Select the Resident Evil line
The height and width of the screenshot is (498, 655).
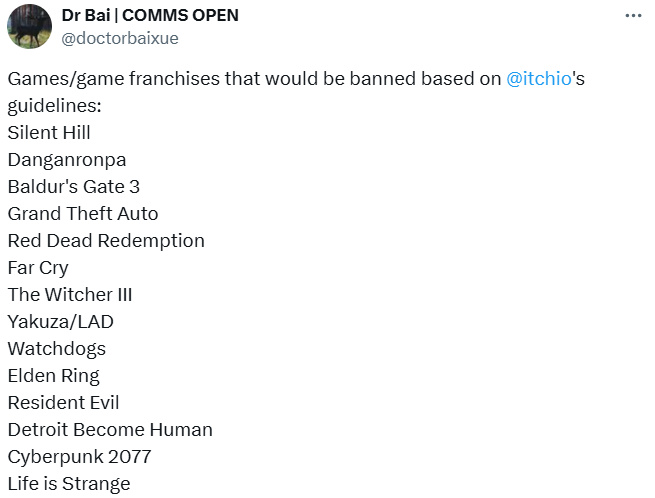[63, 403]
